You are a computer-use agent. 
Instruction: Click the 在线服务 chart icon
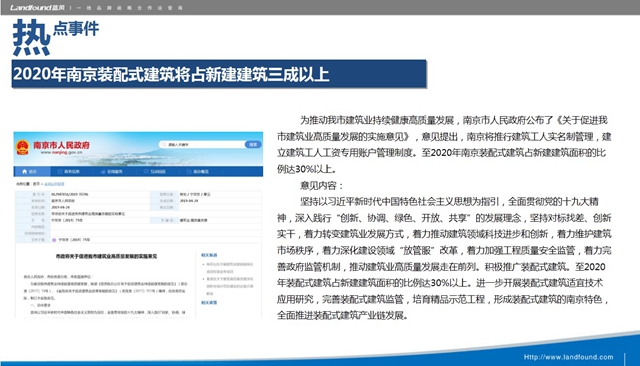point(103,172)
